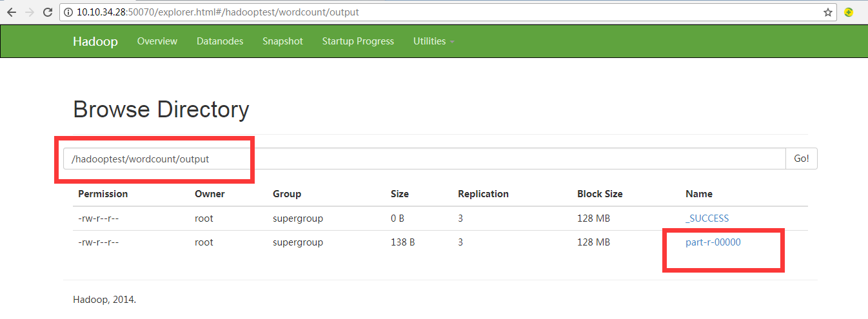Click the 138 B size value

(403, 243)
